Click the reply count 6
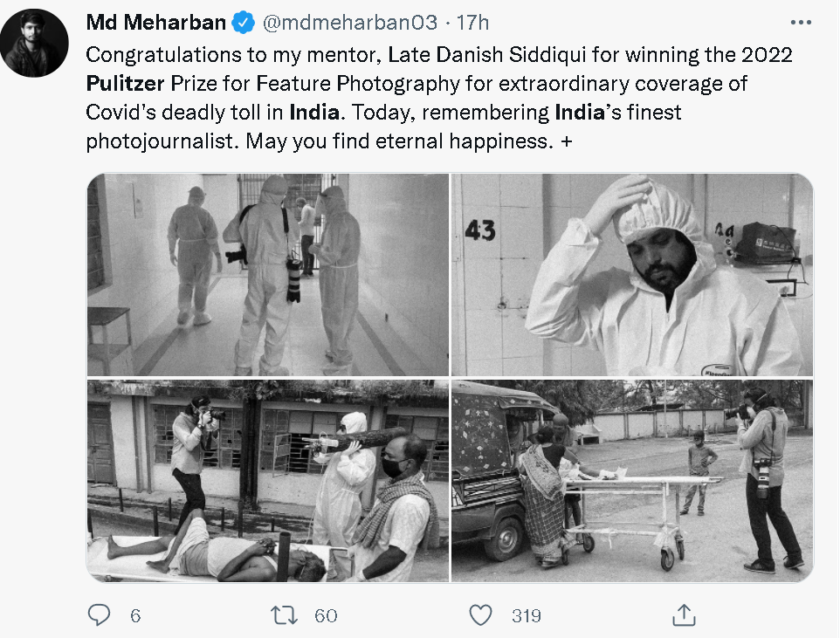840x638 pixels. click(x=135, y=615)
